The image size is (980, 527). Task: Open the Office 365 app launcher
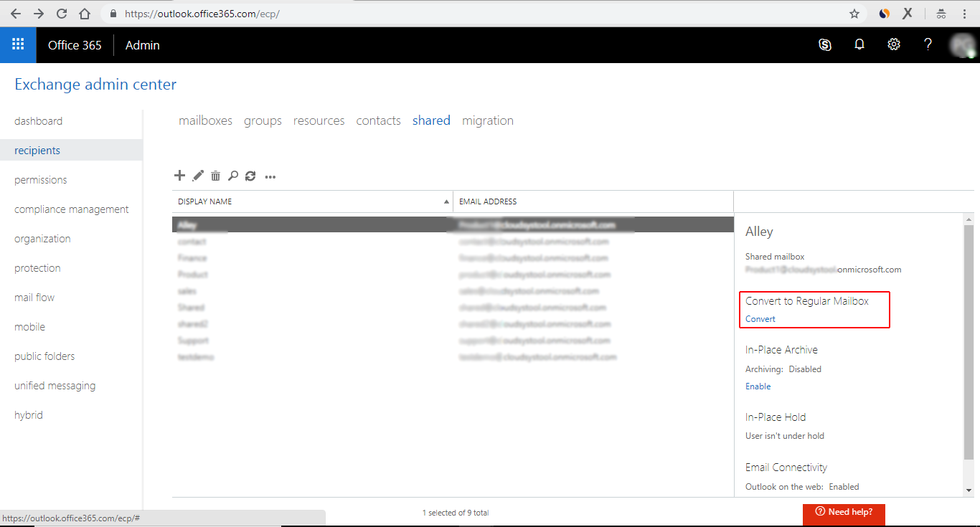tap(17, 44)
